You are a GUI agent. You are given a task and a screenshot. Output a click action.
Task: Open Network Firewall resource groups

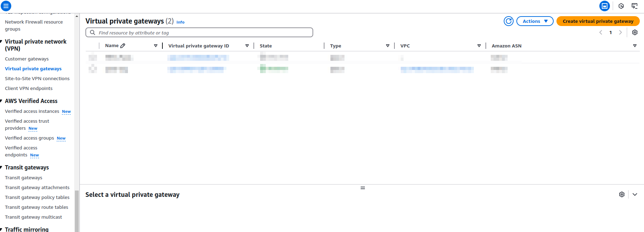pyautogui.click(x=34, y=25)
